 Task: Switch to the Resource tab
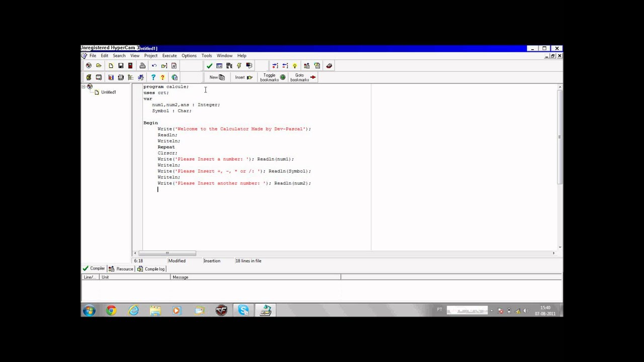point(121,269)
